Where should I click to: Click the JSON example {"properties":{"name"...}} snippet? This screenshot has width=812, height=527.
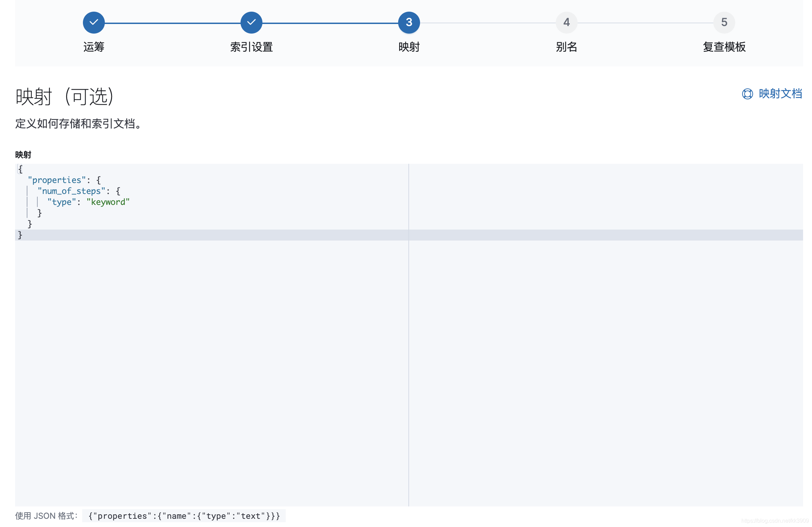click(x=184, y=516)
